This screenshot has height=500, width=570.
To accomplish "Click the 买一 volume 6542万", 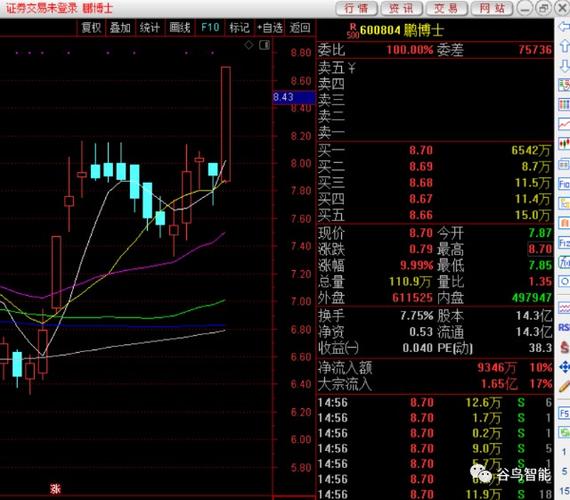I will [x=531, y=150].
